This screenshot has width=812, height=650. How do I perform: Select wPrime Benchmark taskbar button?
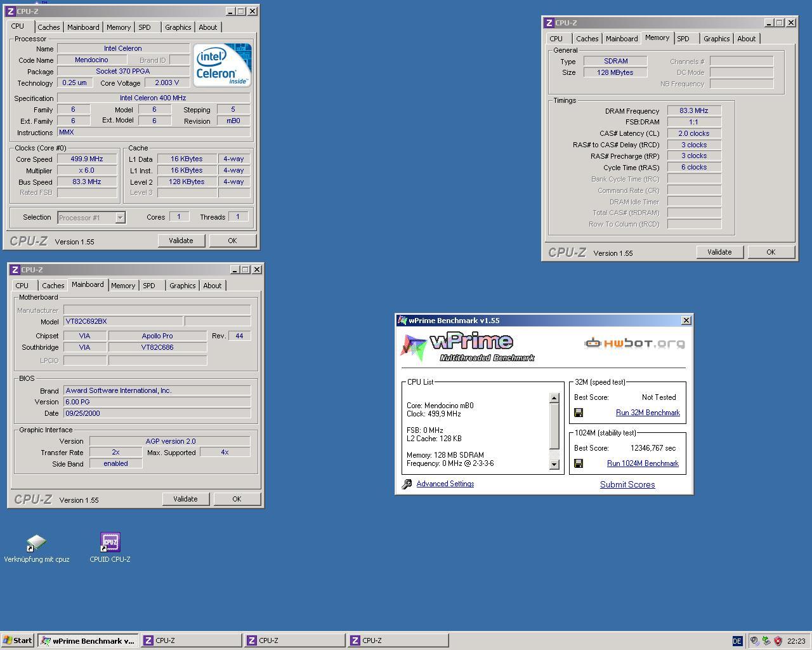coord(88,640)
